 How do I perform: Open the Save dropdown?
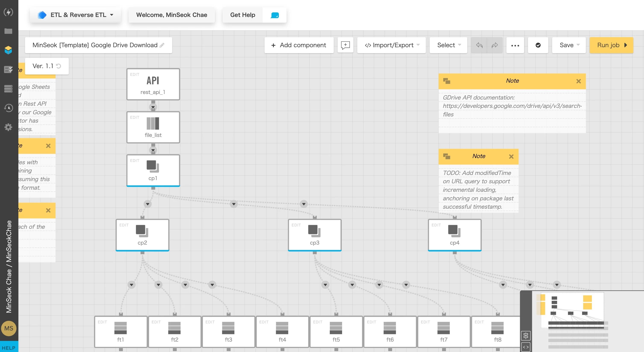point(569,45)
